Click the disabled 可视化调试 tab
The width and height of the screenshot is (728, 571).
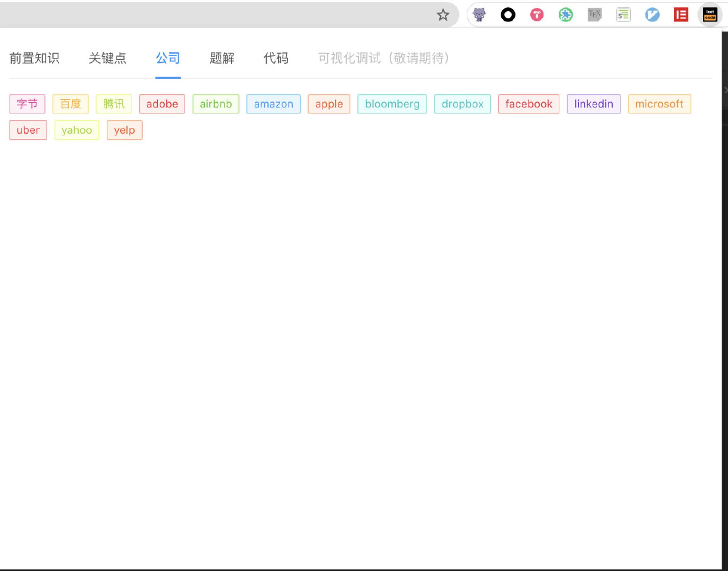(383, 58)
